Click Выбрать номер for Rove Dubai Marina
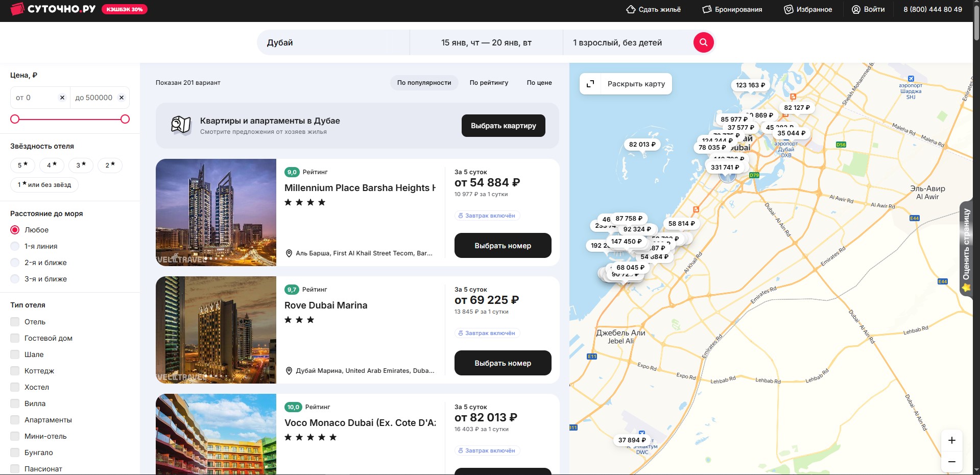Screen dimensions: 980x475 tap(503, 363)
